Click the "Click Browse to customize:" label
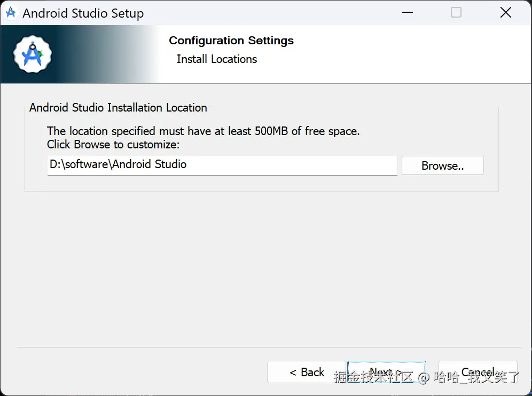 (x=113, y=145)
